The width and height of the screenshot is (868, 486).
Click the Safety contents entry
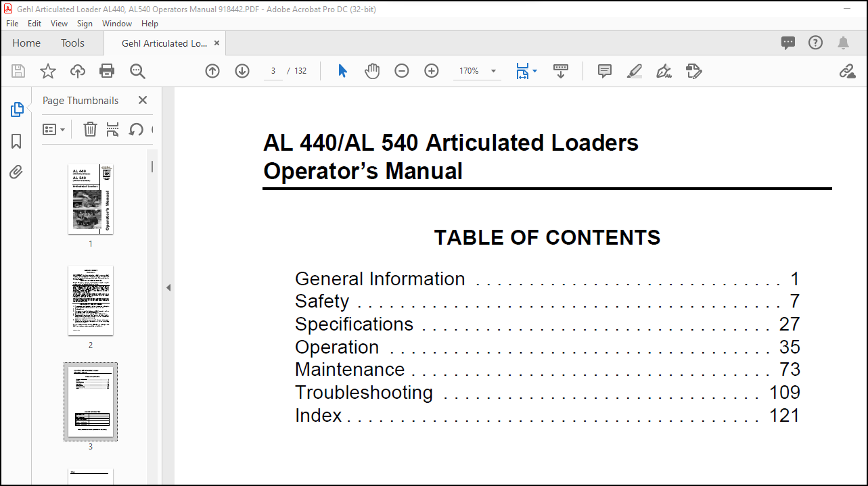(x=547, y=301)
